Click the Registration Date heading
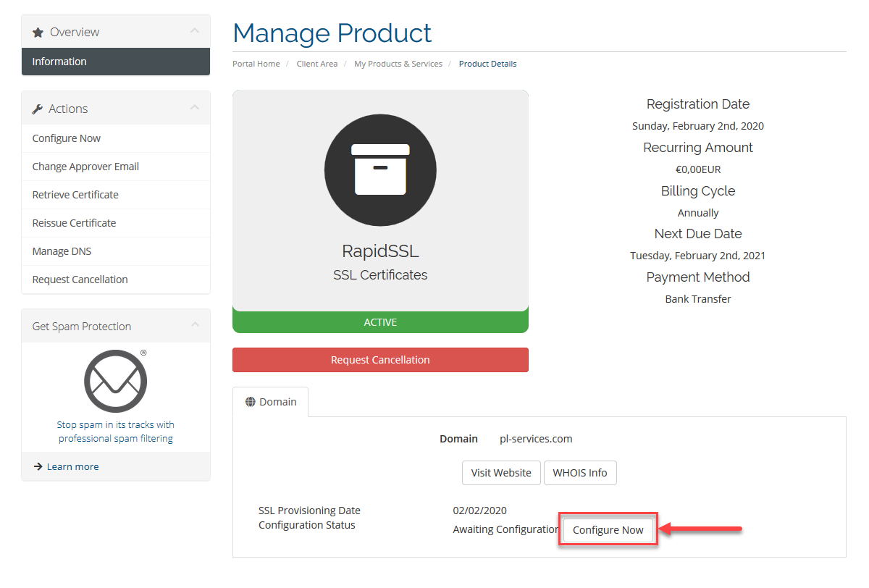Image resolution: width=869 pixels, height=588 pixels. point(698,104)
